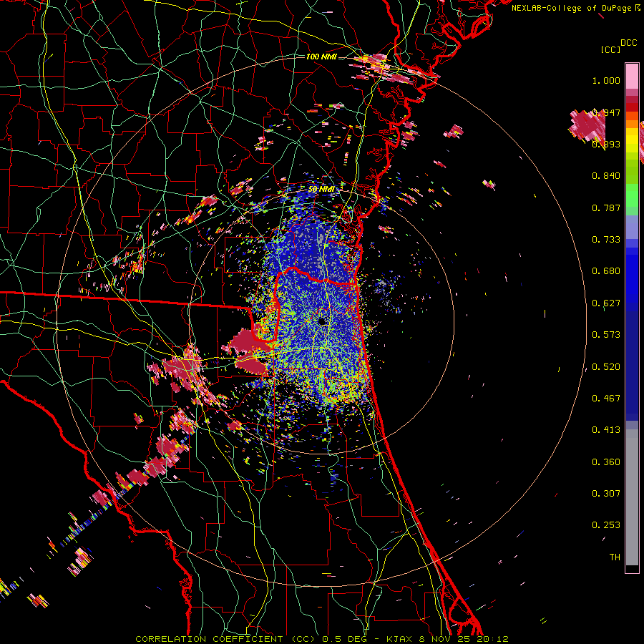The height and width of the screenshot is (644, 644).
Task: Click the [CC] units label
Action: tap(610, 49)
